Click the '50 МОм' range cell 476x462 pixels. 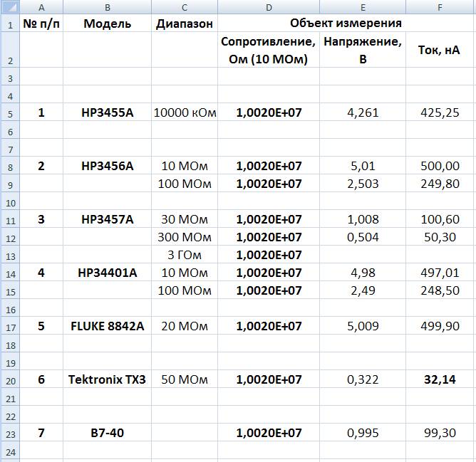185,379
